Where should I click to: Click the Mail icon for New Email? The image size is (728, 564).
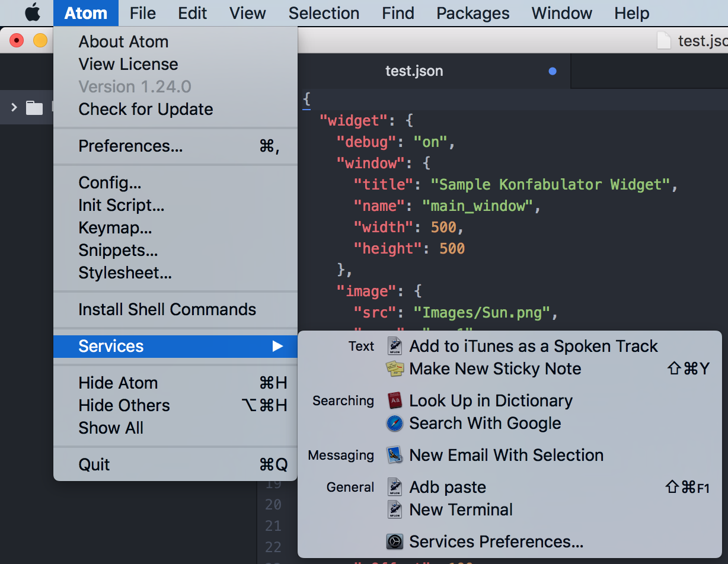[395, 456]
